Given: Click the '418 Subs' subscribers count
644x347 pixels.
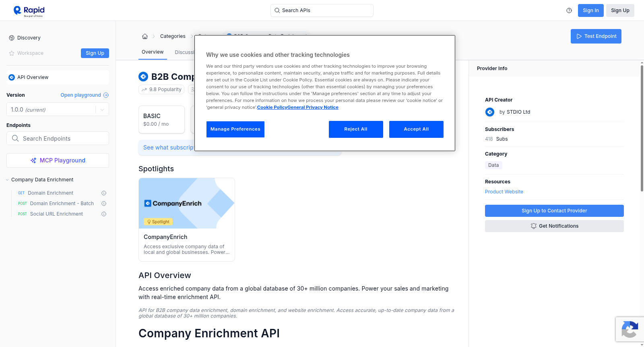Looking at the screenshot, I should point(496,139).
